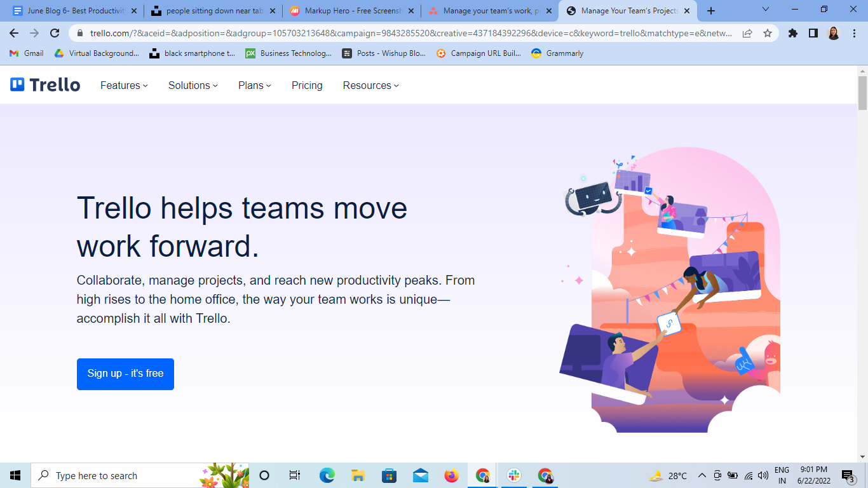Open File Explorer from the taskbar
Image resolution: width=868 pixels, height=488 pixels.
(x=358, y=475)
